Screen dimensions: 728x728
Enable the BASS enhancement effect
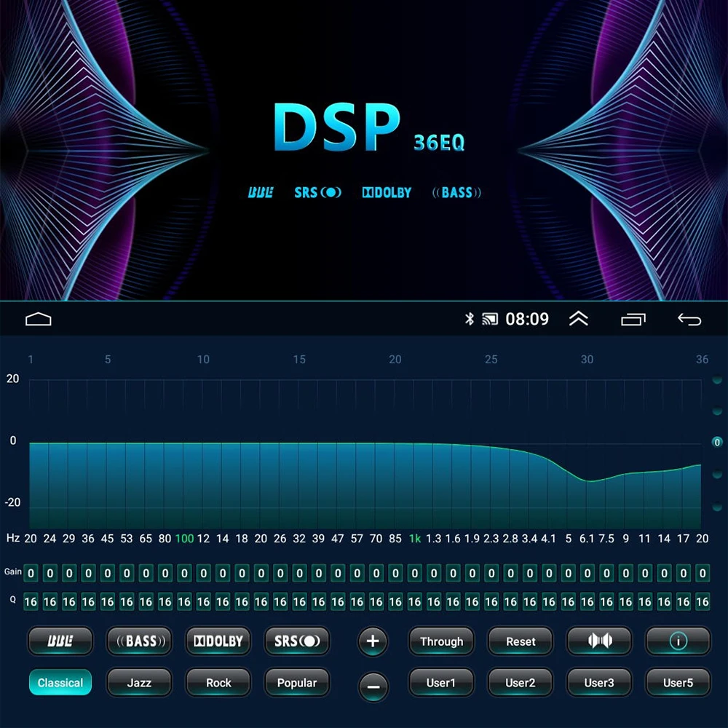pyautogui.click(x=139, y=641)
